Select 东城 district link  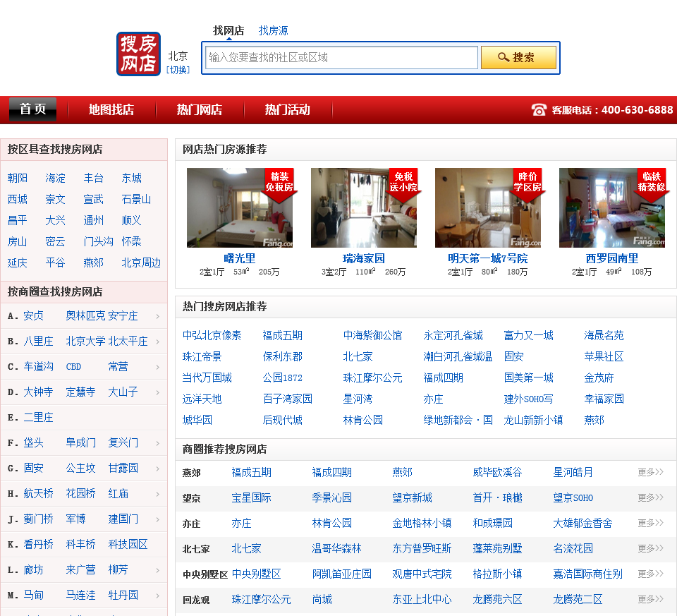coord(132,178)
